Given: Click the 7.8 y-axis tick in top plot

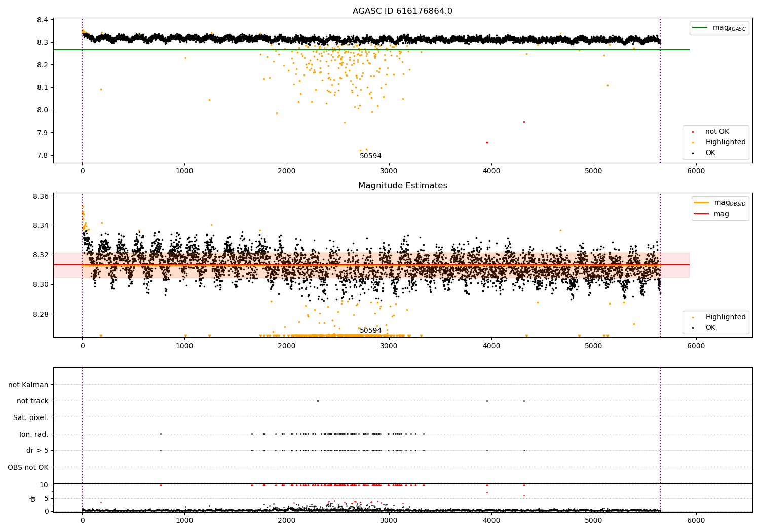Looking at the screenshot, I should coord(43,156).
